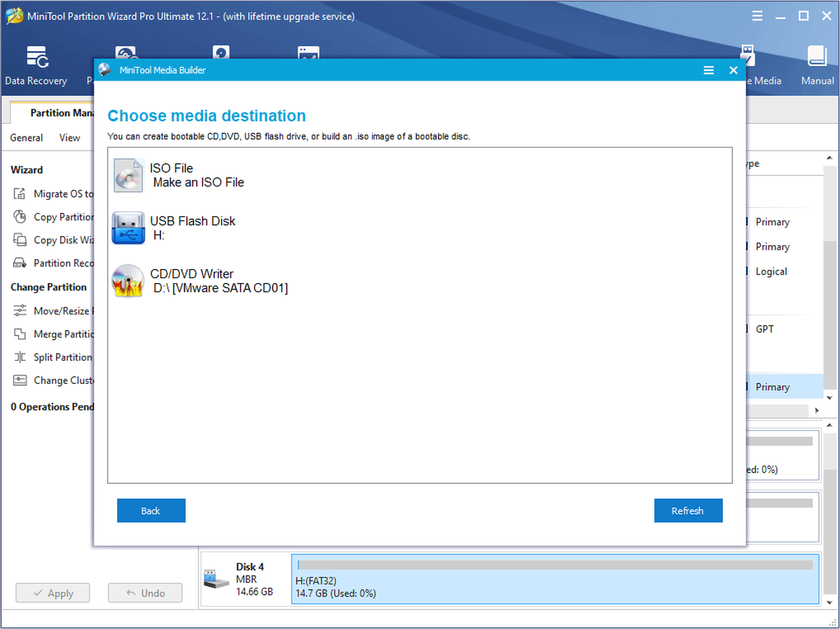Select the GPT type row

pyautogui.click(x=785, y=329)
